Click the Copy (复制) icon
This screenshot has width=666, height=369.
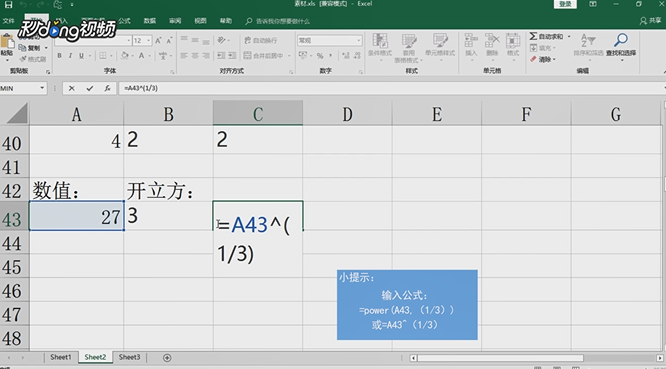click(x=22, y=48)
